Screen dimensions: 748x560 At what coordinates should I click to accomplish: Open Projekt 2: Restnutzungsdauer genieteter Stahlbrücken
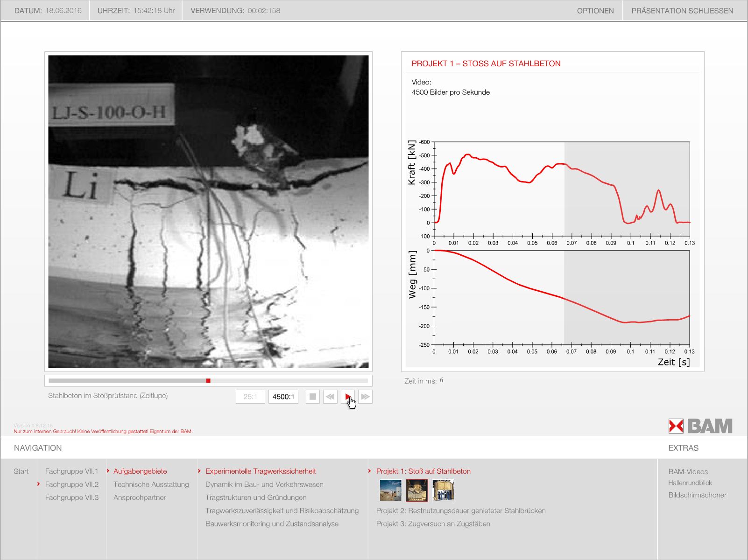[461, 511]
